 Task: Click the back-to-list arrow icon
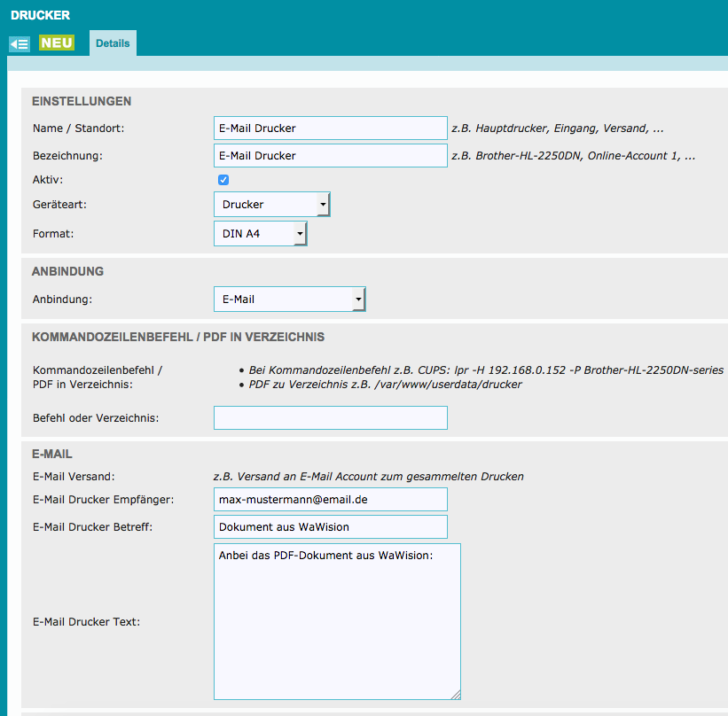[x=20, y=43]
